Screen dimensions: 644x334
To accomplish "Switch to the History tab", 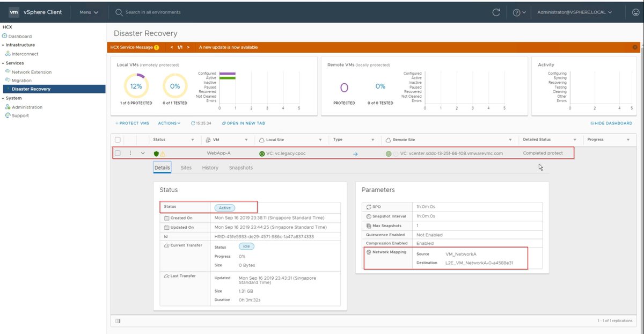I will pyautogui.click(x=210, y=168).
